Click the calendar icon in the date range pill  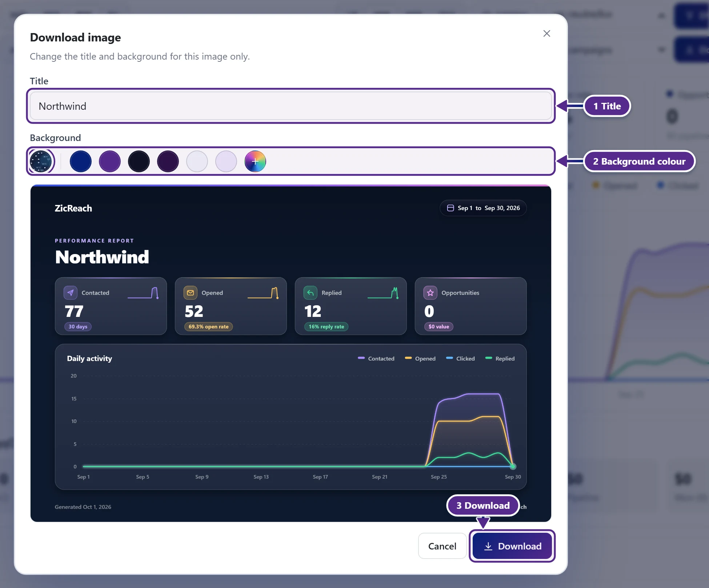[x=450, y=208]
